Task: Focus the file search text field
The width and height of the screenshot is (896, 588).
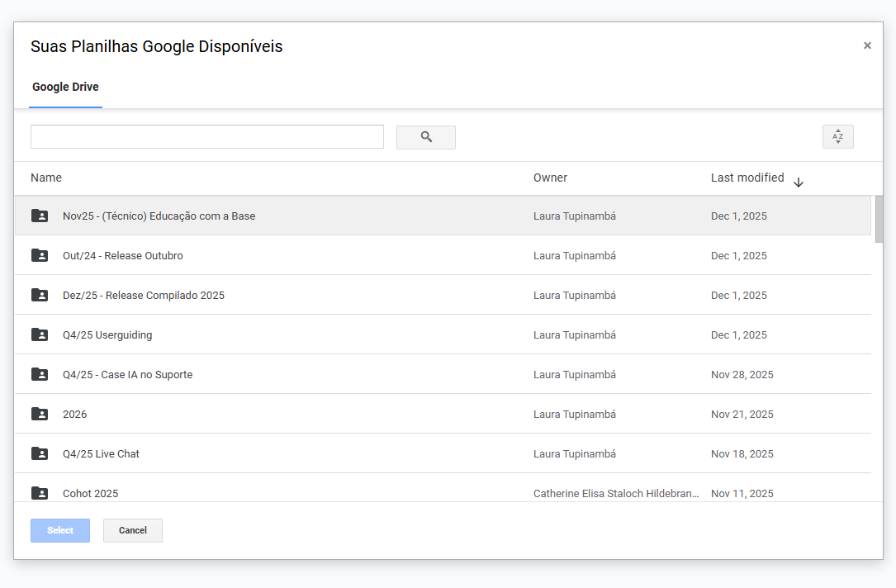Action: [x=206, y=137]
